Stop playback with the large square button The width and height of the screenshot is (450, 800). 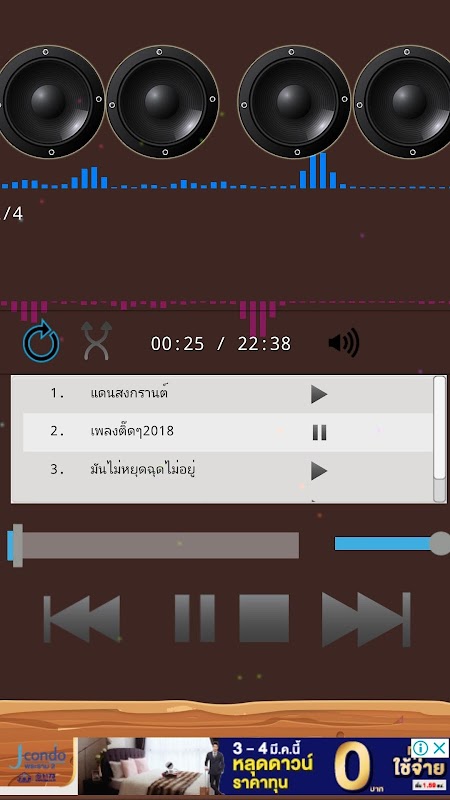[x=264, y=618]
